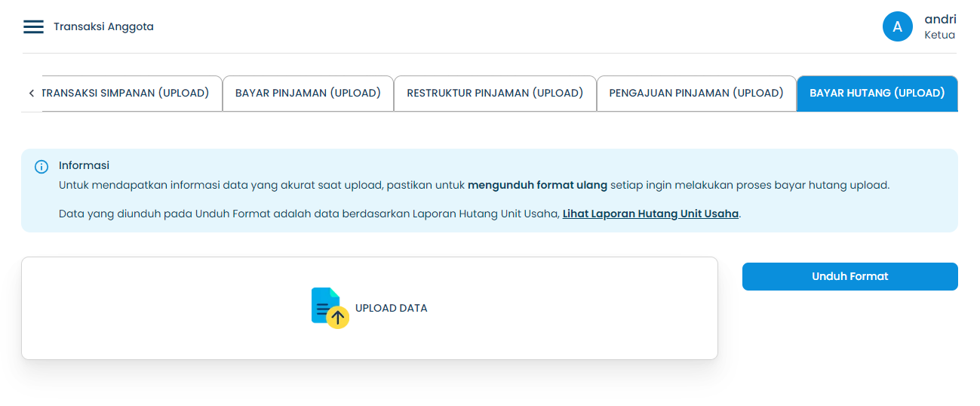Open the Restruktur Pinjaman (Upload) tab

(495, 94)
